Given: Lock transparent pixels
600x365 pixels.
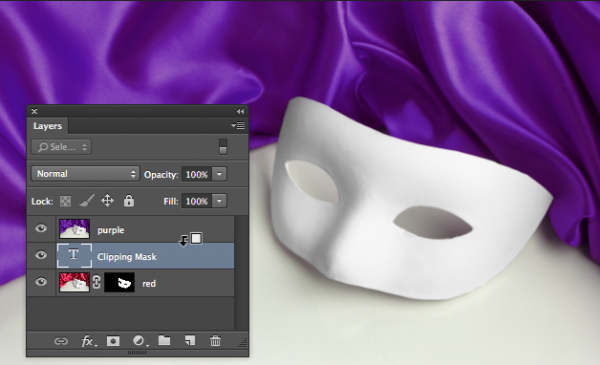Looking at the screenshot, I should click(x=65, y=201).
